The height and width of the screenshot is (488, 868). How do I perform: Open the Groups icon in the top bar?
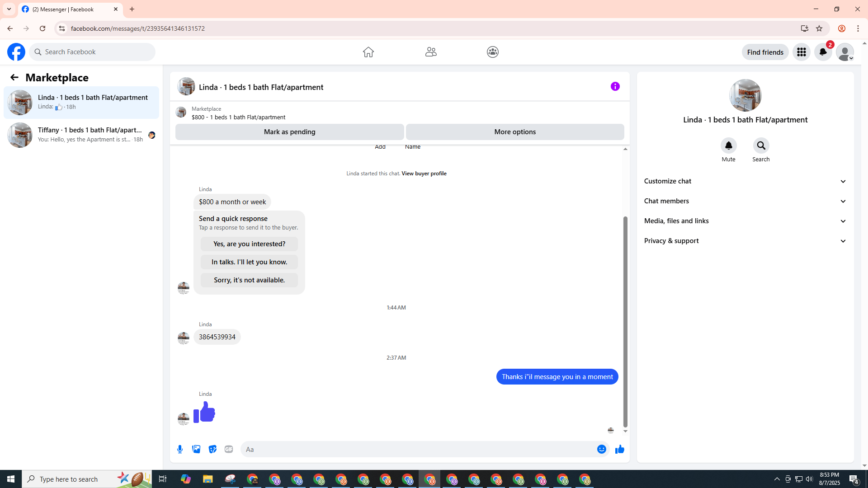tap(493, 52)
